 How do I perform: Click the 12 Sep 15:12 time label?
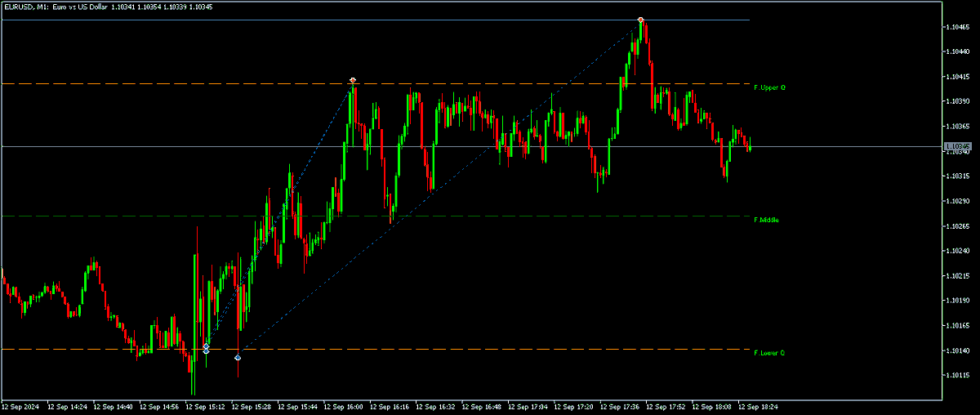pyautogui.click(x=206, y=406)
